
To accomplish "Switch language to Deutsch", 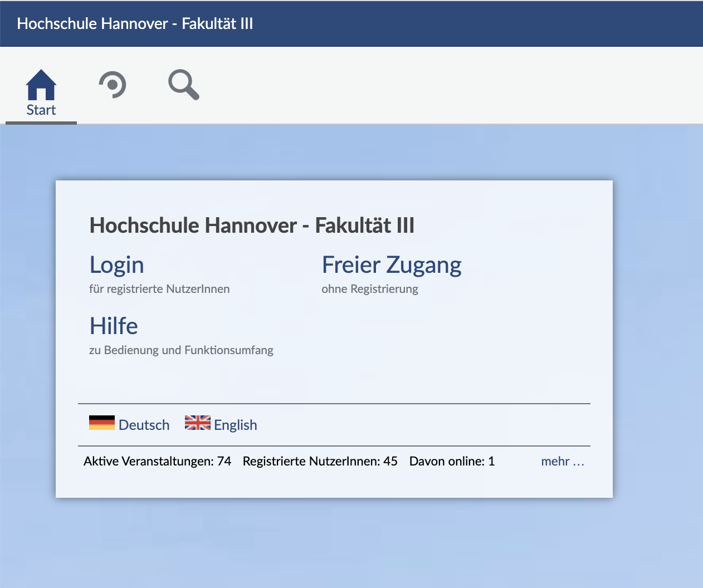I will click(x=143, y=424).
